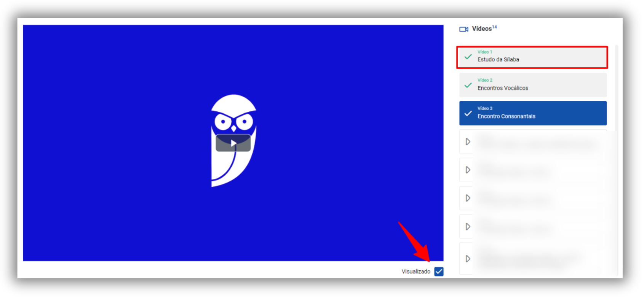The height and width of the screenshot is (297, 644).
Task: Click the owl logo in video player
Action: point(233,140)
